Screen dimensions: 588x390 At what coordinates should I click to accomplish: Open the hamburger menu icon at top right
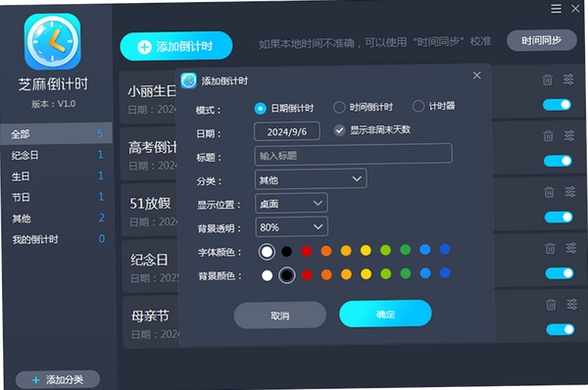coord(556,8)
